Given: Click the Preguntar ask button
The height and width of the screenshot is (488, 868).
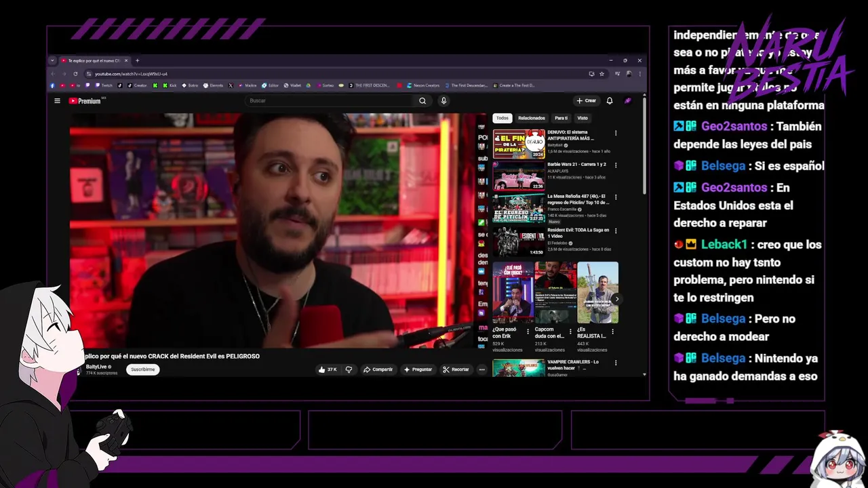Looking at the screenshot, I should (418, 369).
